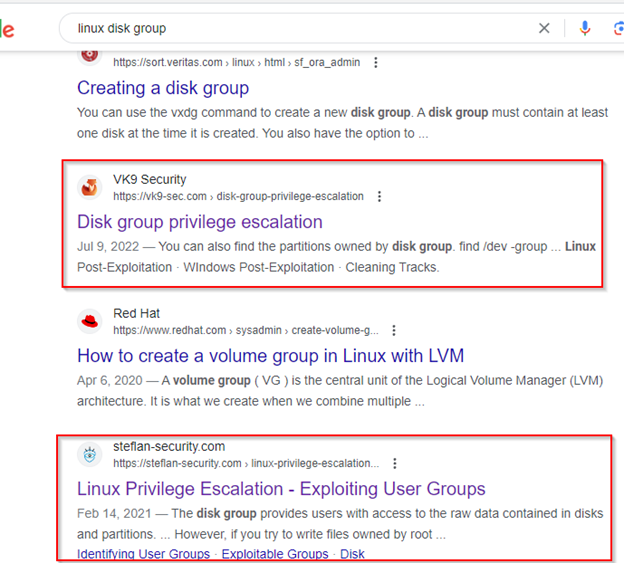The image size is (624, 563).
Task: Click the Google logo
Action: 7,29
